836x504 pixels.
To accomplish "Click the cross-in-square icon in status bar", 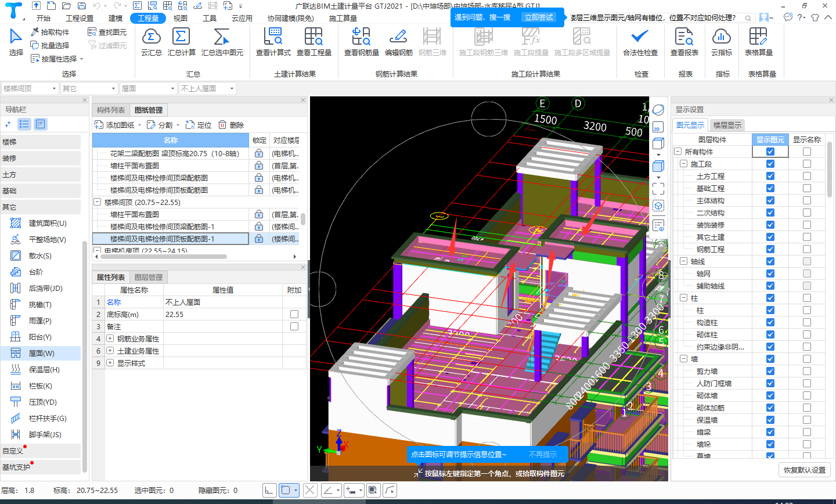I will coord(310,490).
